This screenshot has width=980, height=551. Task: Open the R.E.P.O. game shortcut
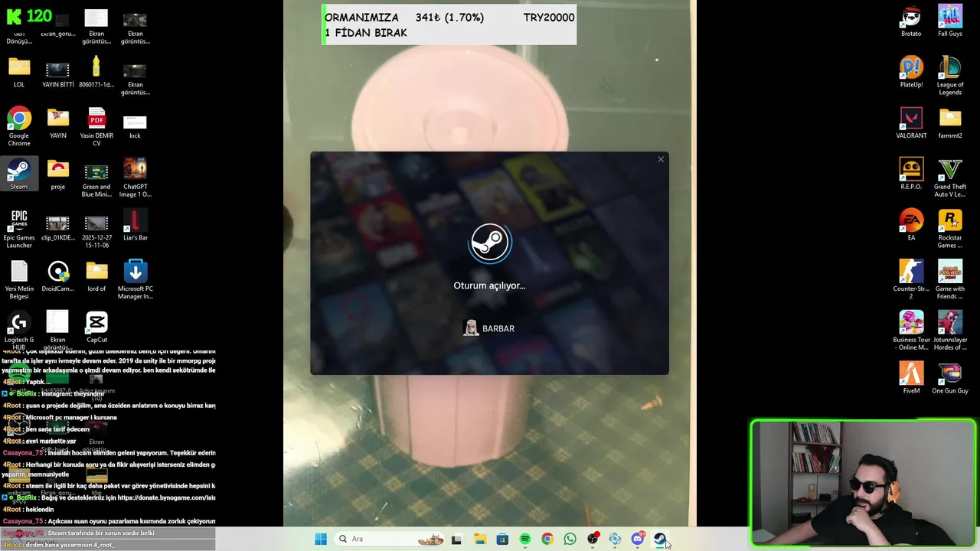[911, 174]
